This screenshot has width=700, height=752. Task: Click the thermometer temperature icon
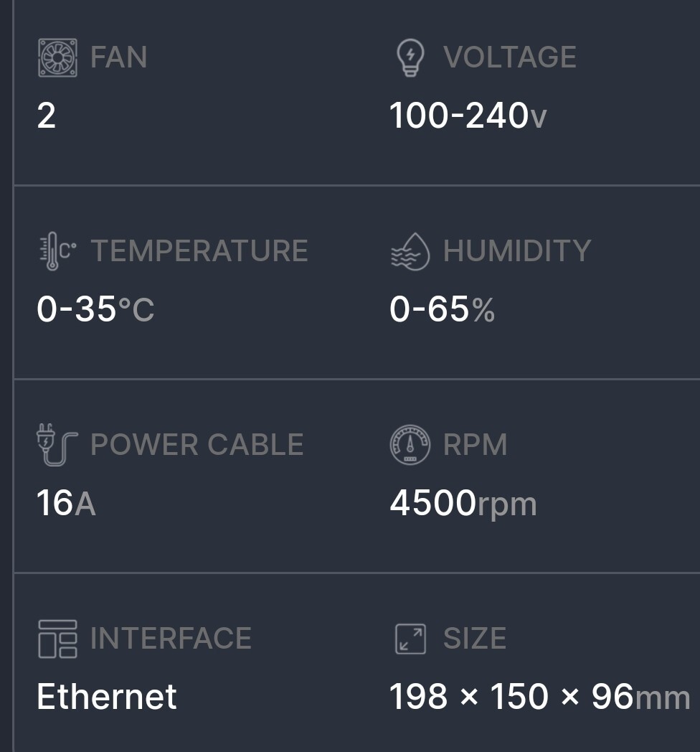[57, 251]
